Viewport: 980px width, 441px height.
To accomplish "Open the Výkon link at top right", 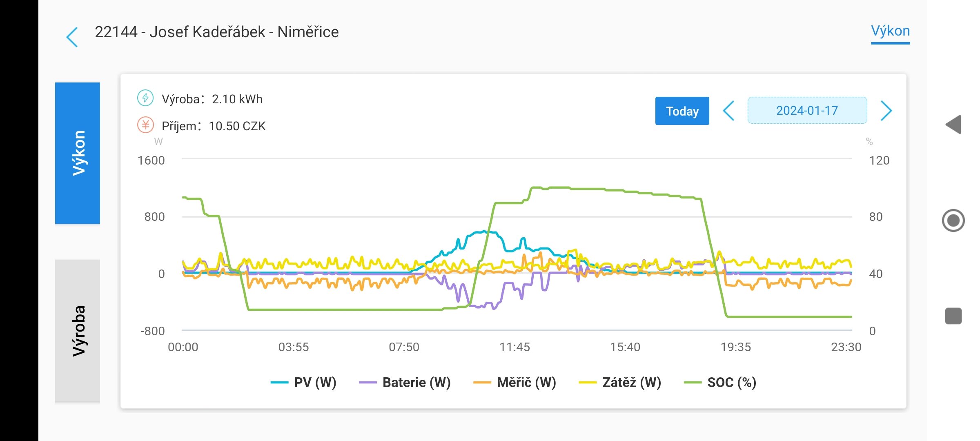I will point(890,31).
